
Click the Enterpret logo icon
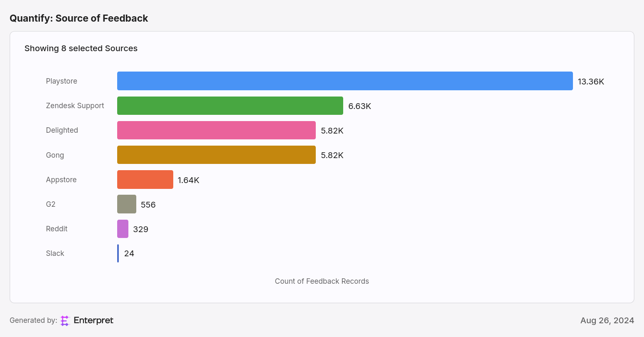click(64, 321)
